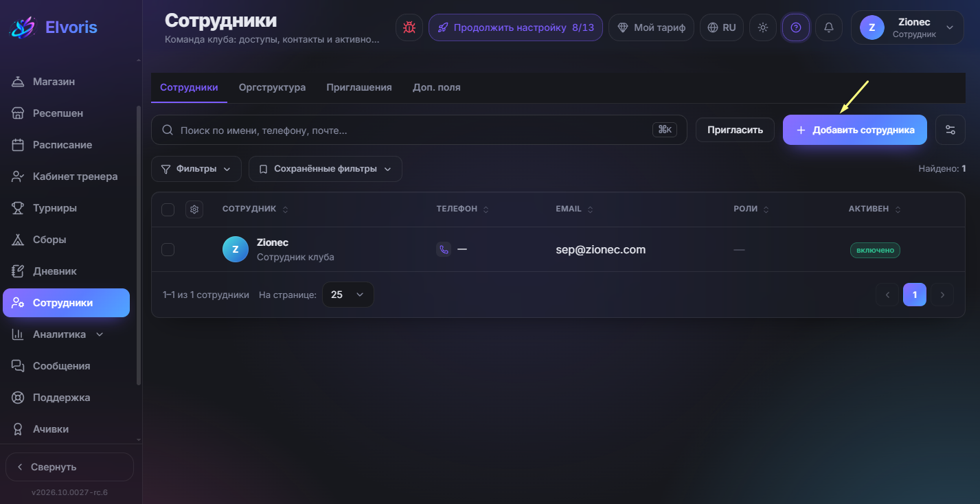Open the Сохранённые фильтры dropdown
Viewport: 980px width, 504px height.
(x=326, y=169)
